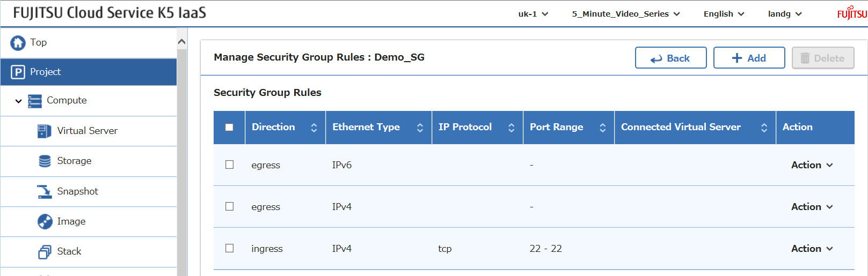Open the English language menu
The height and width of the screenshot is (276, 868).
point(723,14)
